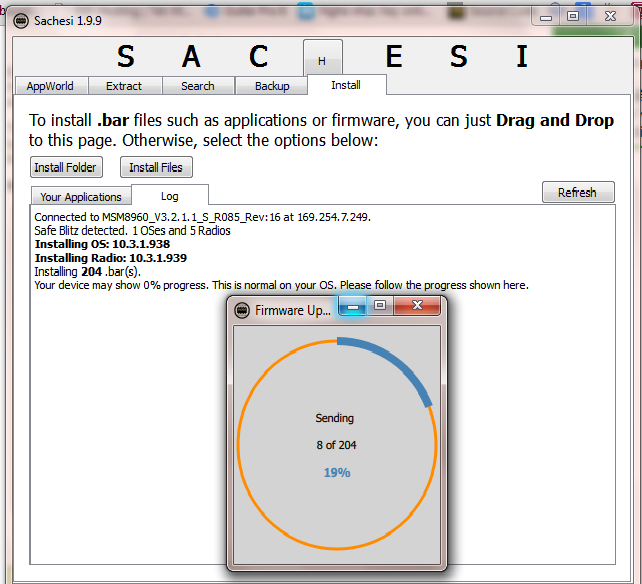Viewport: 642px width, 584px height.
Task: Click the small H button in title
Action: point(323,58)
